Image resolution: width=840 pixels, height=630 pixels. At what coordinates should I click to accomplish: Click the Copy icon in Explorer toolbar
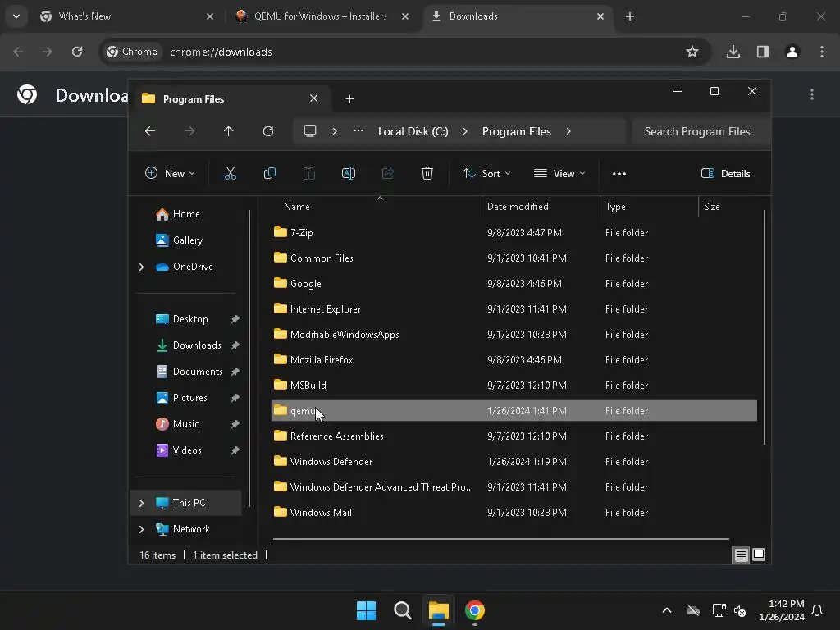point(269,173)
